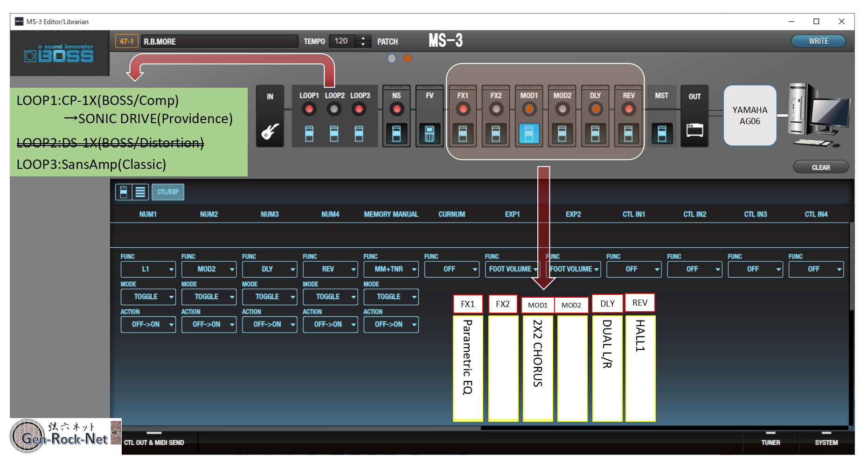Click the vertical scrollbar of control panel
This screenshot has height=468, width=868.
(851, 266)
